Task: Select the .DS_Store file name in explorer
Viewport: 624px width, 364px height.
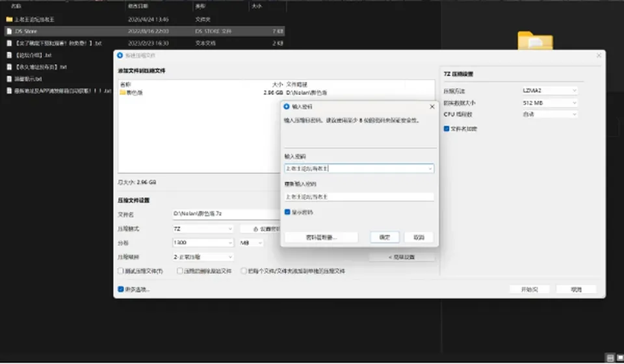Action: tap(26, 31)
